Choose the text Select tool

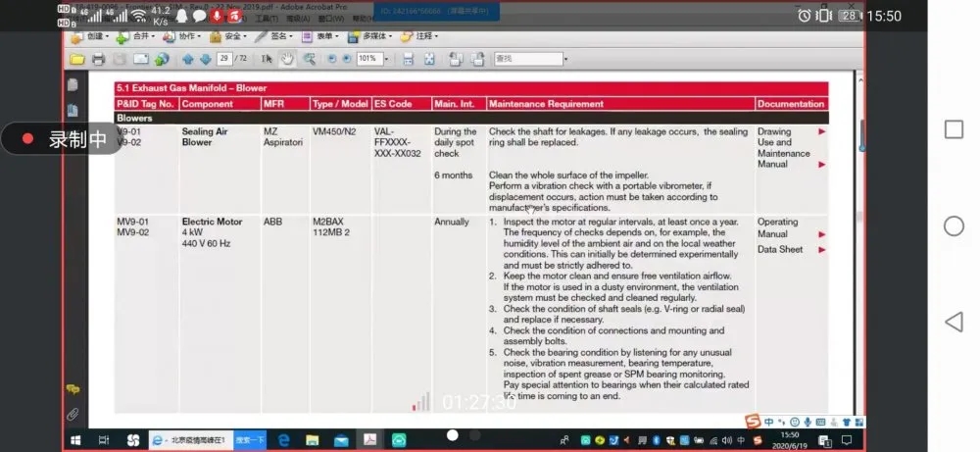pyautogui.click(x=267, y=59)
